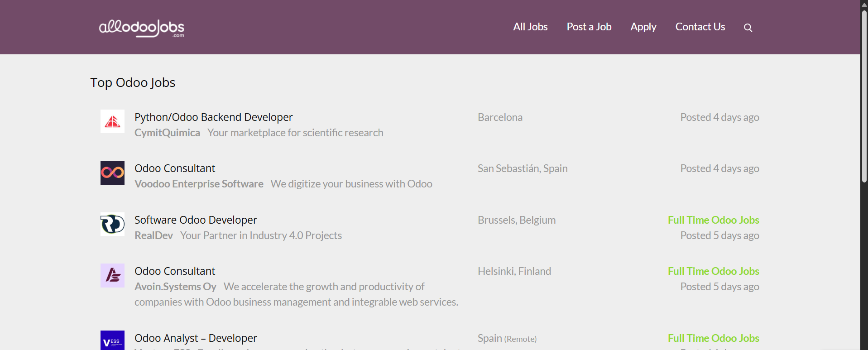Open the San Sebastián Odoo Consultant job

175,168
